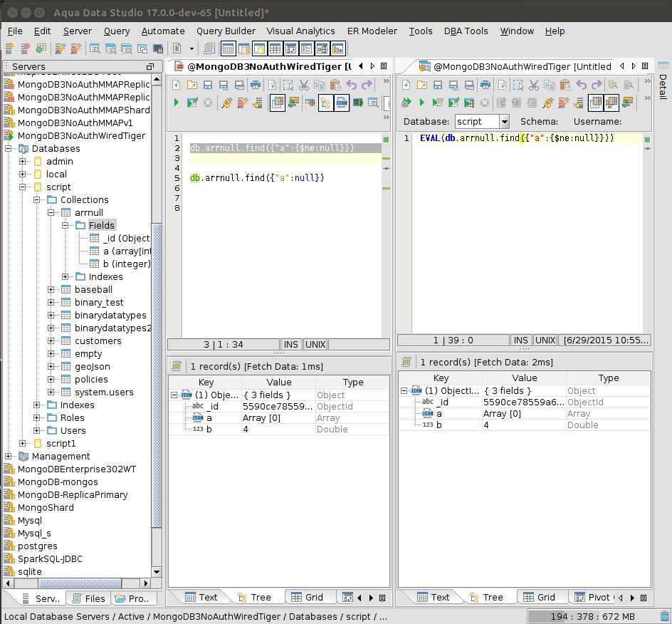Select the customers collection in tree
The image size is (672, 624).
tap(98, 340)
